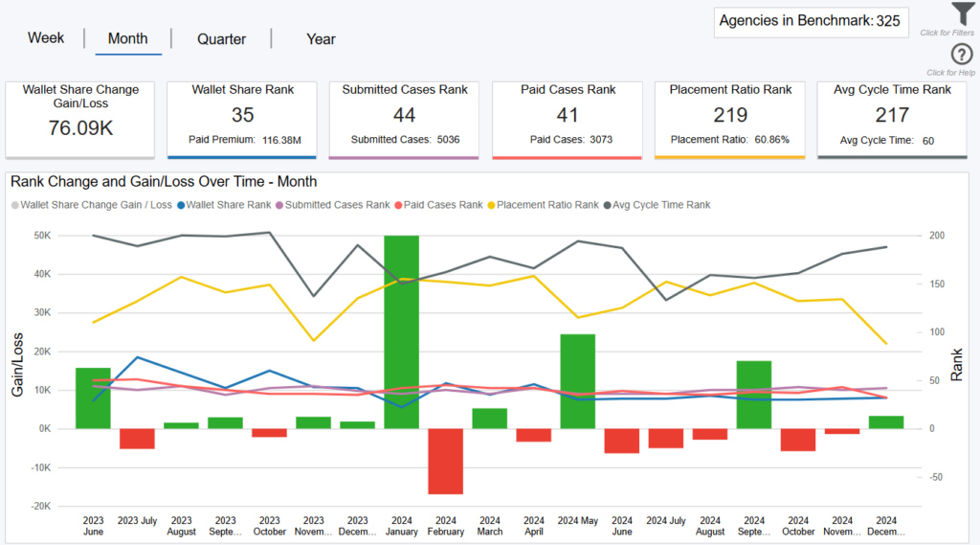This screenshot has height=545, width=980.
Task: Click the Agencies in Benchmark box
Action: [810, 21]
